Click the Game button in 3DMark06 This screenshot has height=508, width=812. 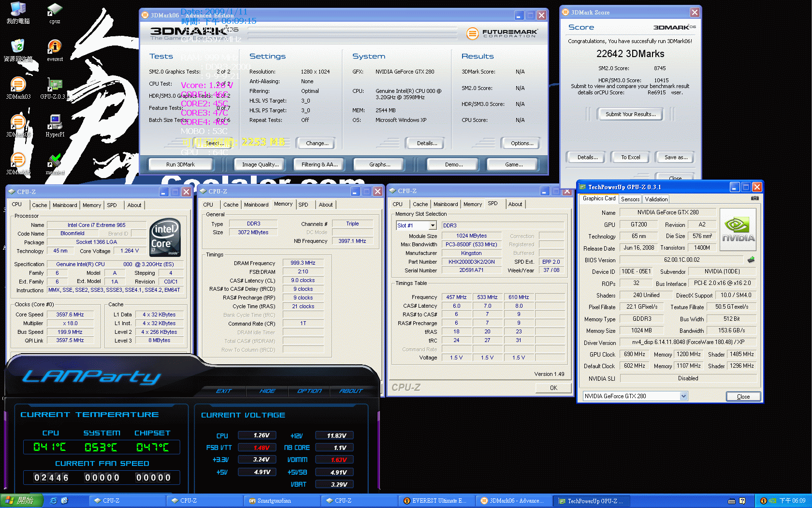pos(514,164)
